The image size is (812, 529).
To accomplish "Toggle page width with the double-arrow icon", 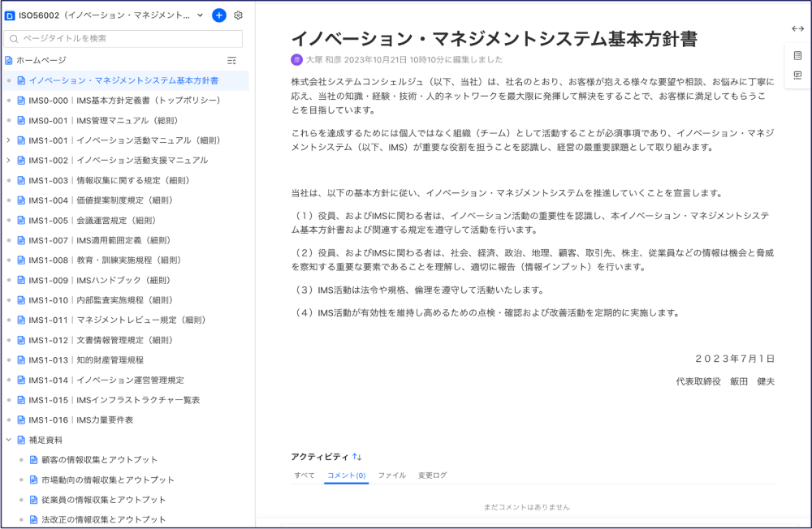I will click(797, 28).
